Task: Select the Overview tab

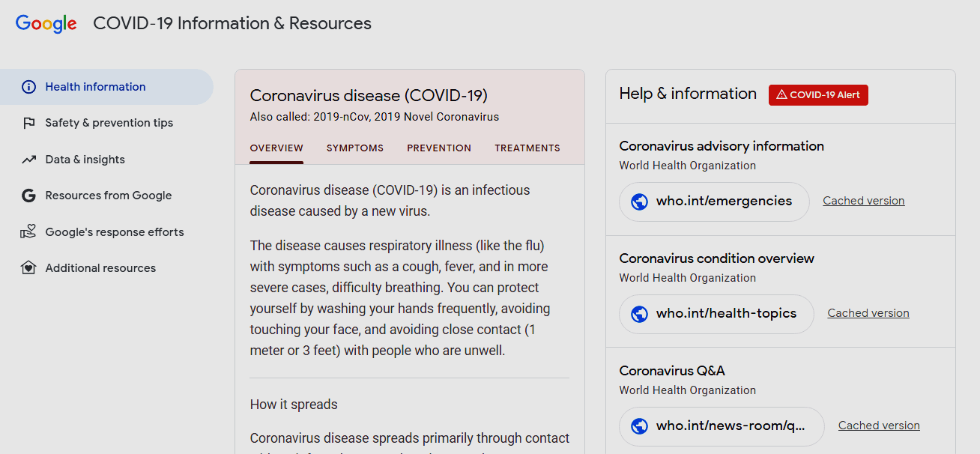Action: (276, 148)
